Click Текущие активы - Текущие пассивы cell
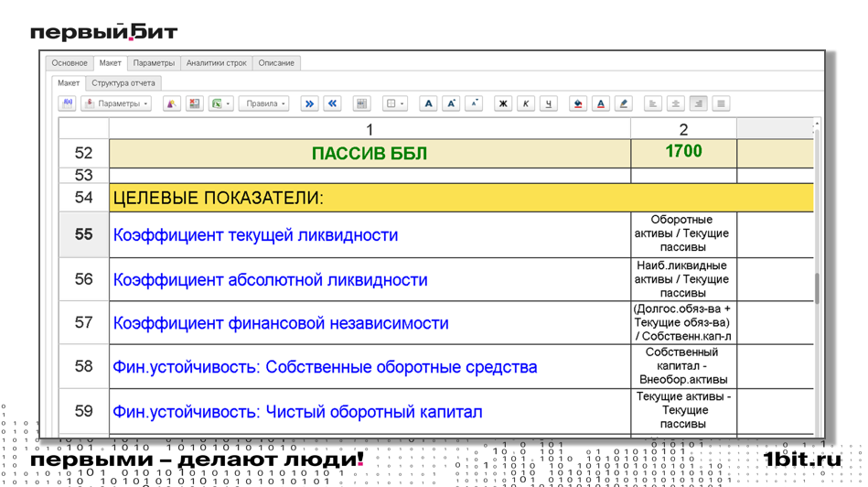Viewport: 868px width, 487px height. [683, 410]
